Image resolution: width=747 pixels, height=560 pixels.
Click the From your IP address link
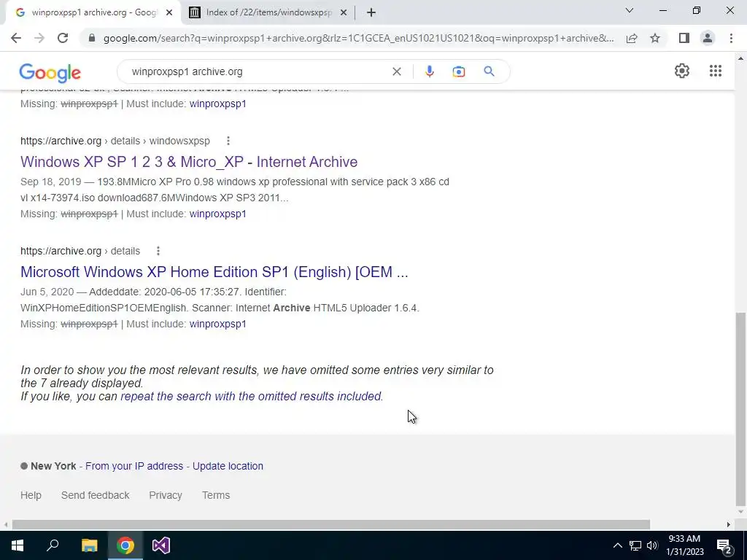coord(134,466)
